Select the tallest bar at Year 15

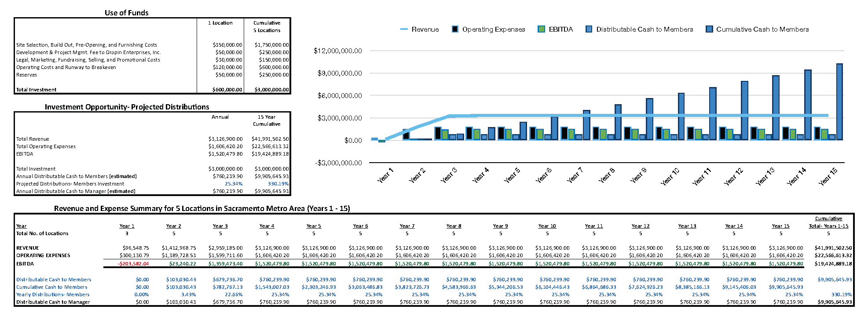(x=839, y=102)
